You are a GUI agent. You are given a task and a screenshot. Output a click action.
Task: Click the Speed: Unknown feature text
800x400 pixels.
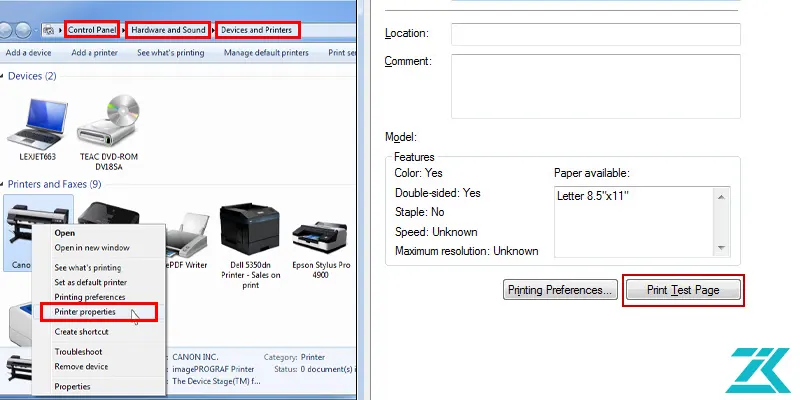coord(436,232)
